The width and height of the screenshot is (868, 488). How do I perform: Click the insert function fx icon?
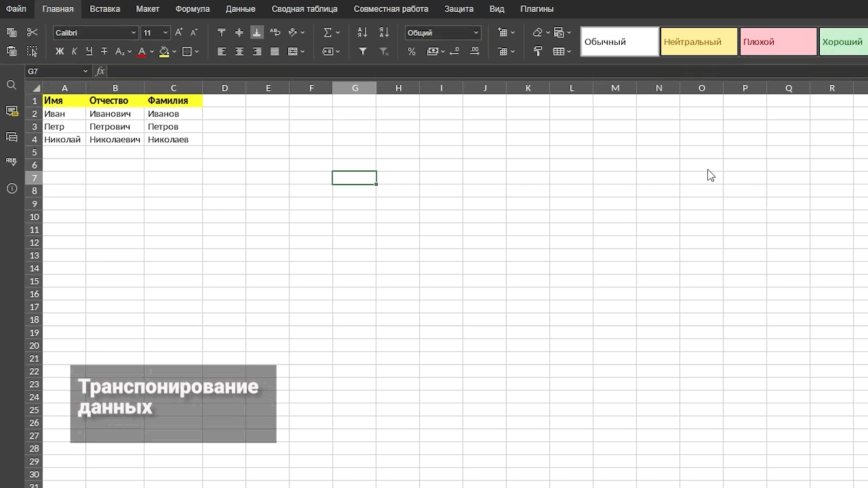[100, 71]
